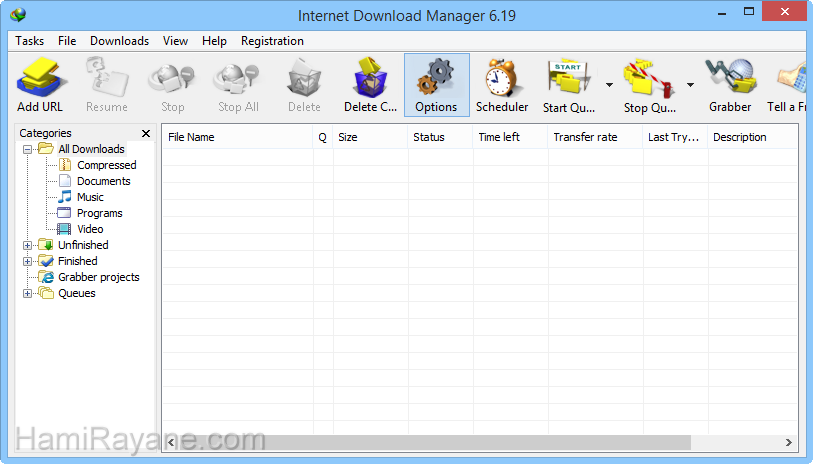The image size is (813, 464).
Task: Open Options with the gears icon
Action: [x=436, y=78]
